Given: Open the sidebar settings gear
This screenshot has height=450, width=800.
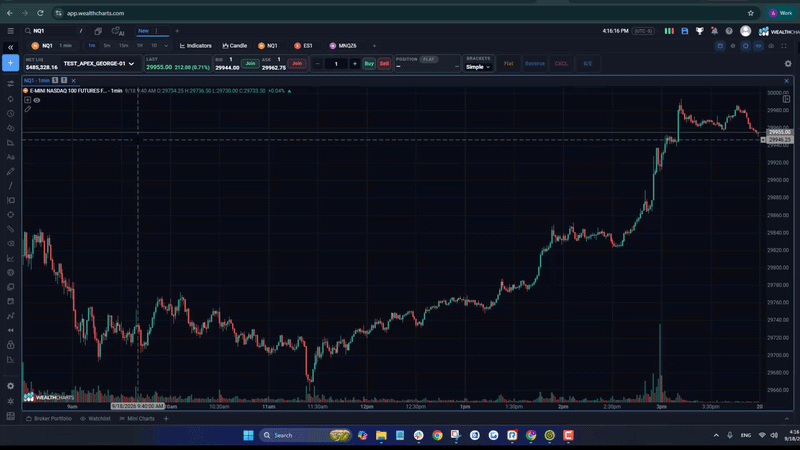Looking at the screenshot, I should [10, 386].
